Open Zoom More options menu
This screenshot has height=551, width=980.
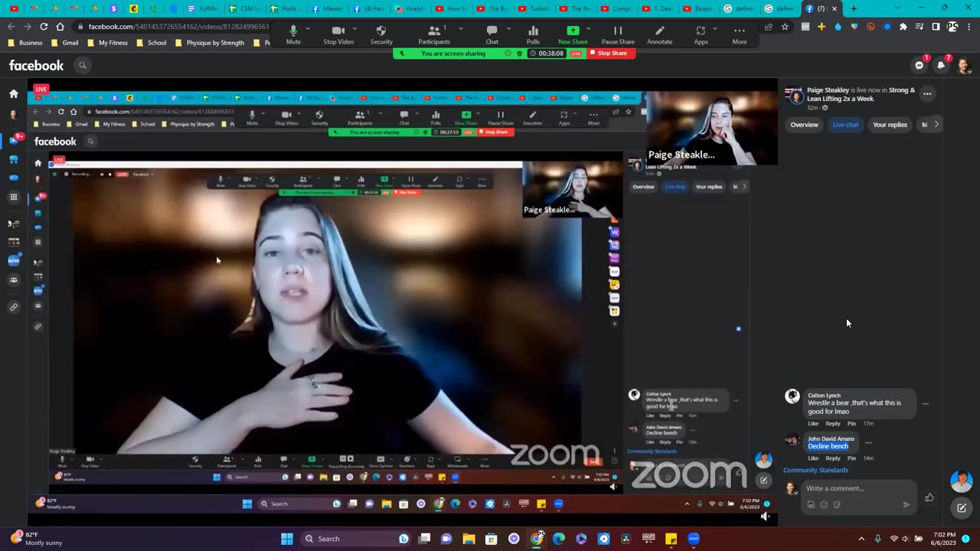740,34
